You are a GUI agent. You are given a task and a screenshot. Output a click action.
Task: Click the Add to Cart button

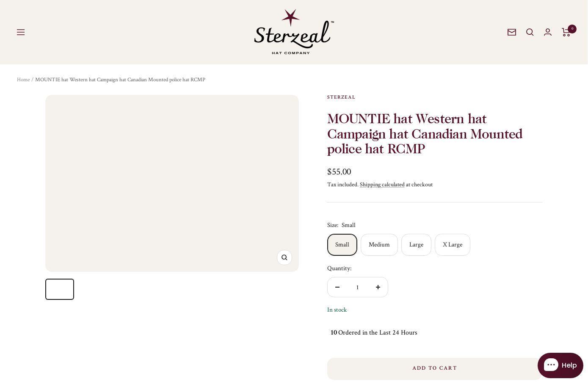click(435, 368)
